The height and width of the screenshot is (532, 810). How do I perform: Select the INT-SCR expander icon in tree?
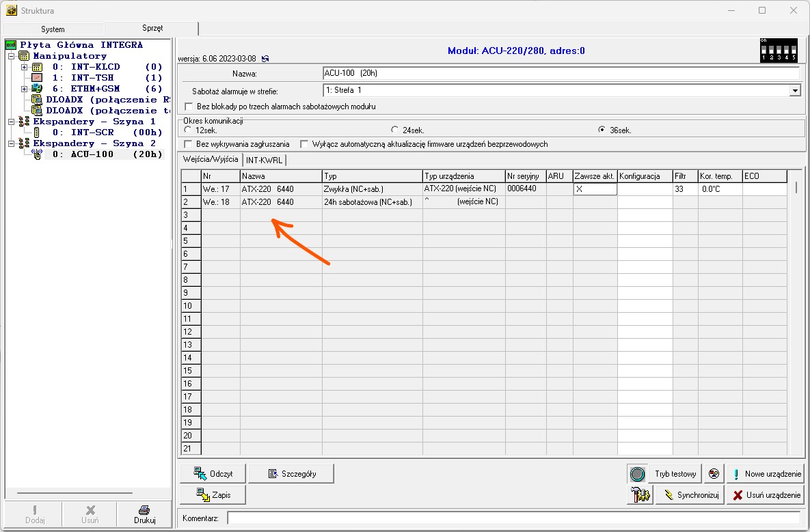point(37,132)
